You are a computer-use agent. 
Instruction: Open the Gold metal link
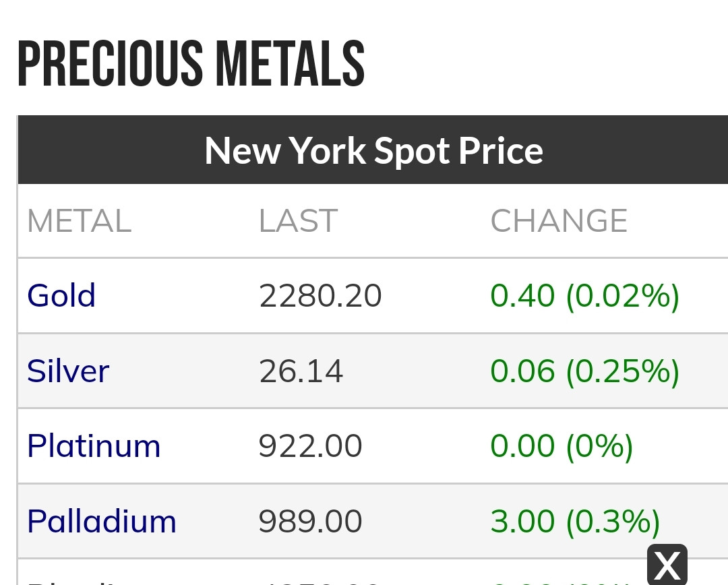tap(61, 296)
